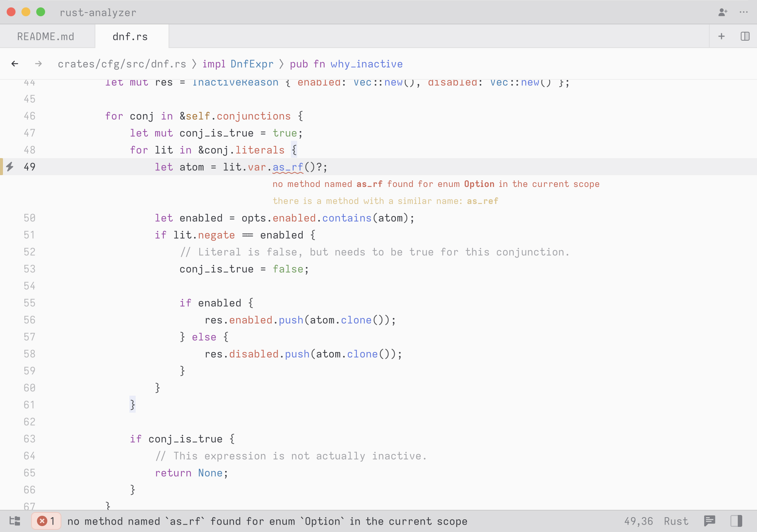The height and width of the screenshot is (532, 757).
Task: Open the three-dot more options menu
Action: [744, 12]
